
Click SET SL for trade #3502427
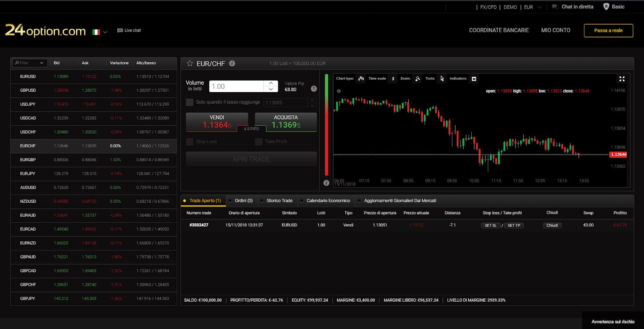coord(491,226)
